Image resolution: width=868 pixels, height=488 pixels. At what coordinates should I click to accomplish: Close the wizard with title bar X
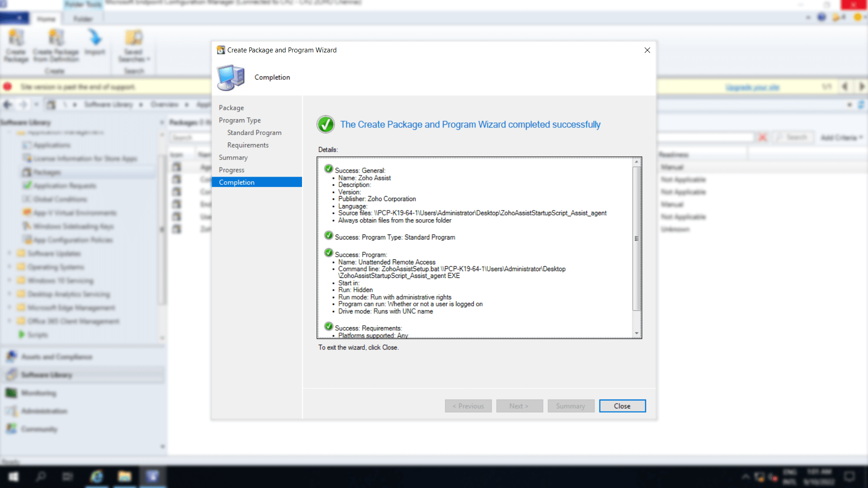pyautogui.click(x=647, y=50)
